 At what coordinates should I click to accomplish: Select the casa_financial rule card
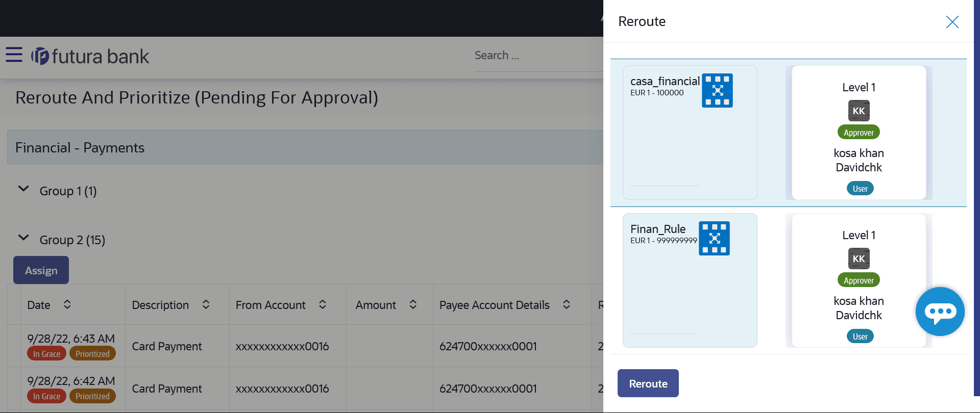[x=690, y=133]
